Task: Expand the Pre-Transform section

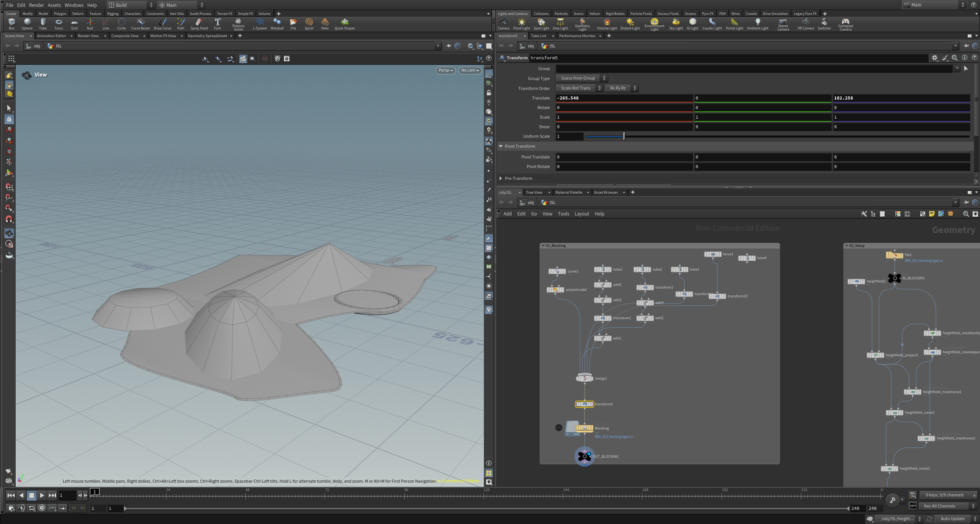Action: click(x=501, y=178)
